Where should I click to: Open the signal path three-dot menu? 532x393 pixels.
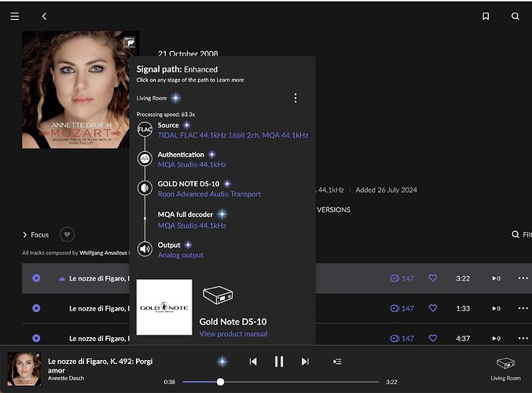(295, 98)
